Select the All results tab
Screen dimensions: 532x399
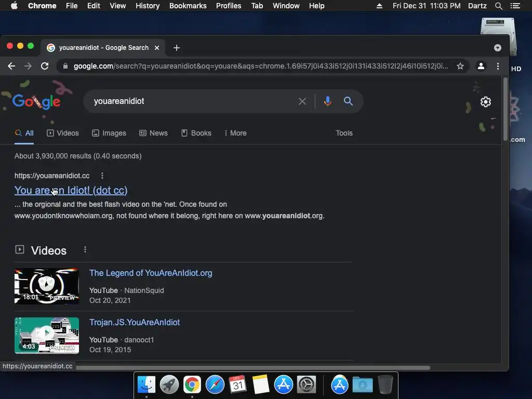[x=24, y=133]
